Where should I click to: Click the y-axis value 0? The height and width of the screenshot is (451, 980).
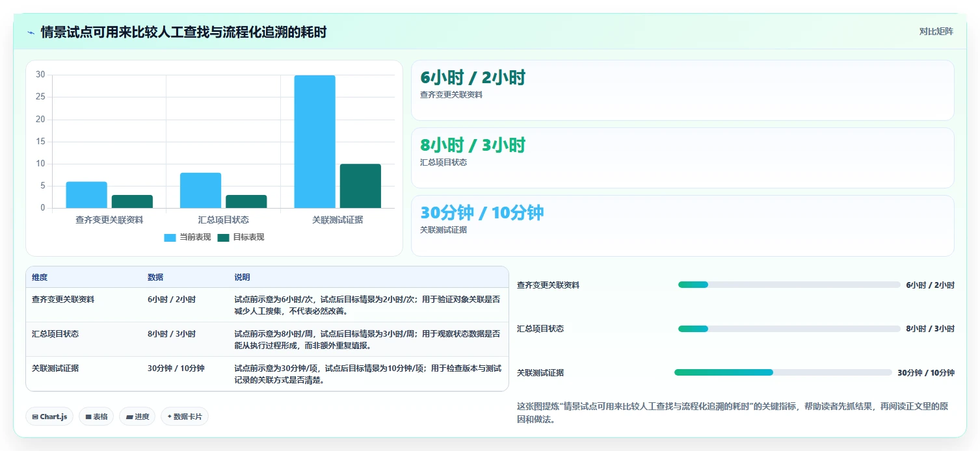[x=43, y=208]
